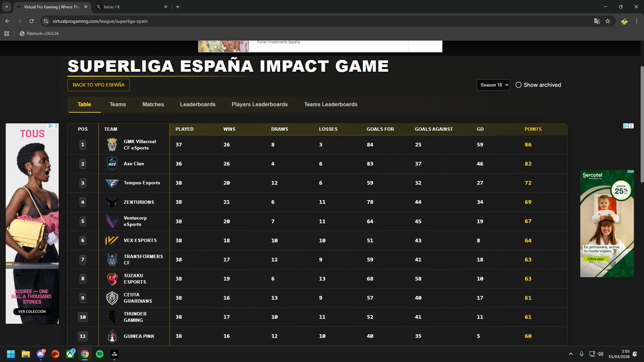
Task: Click the VEX ESPORTS team logo
Action: [113, 240]
